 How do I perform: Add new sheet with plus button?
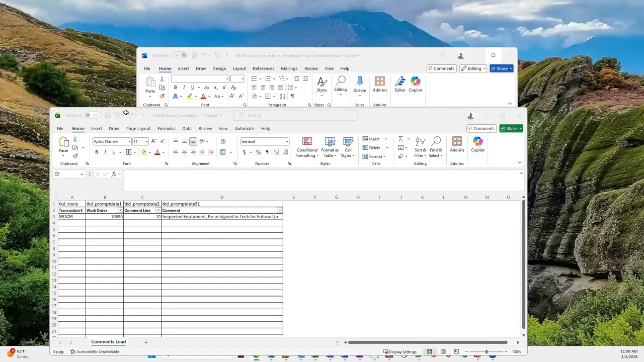(146, 342)
